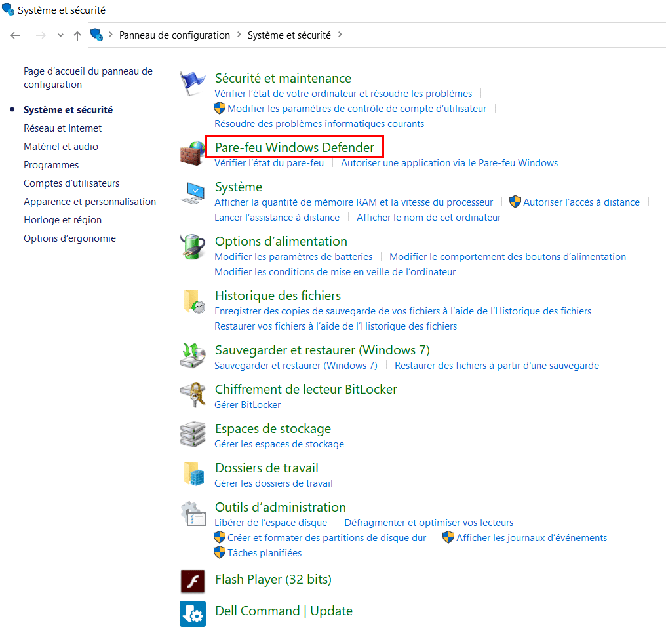The image size is (666, 644).
Task: Click the Dossiers de travail folder icon
Action: point(194,474)
